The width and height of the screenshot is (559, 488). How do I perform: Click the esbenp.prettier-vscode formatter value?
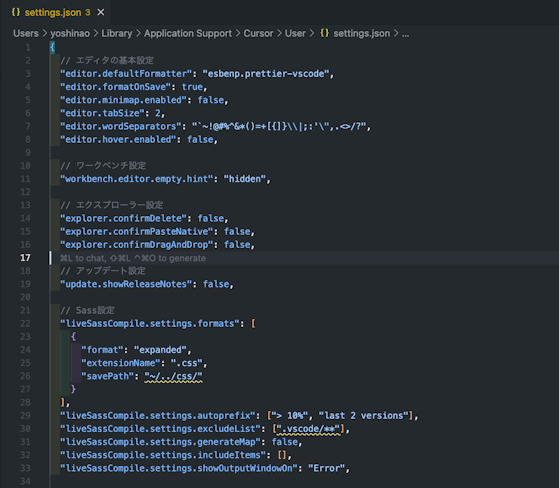click(x=266, y=74)
